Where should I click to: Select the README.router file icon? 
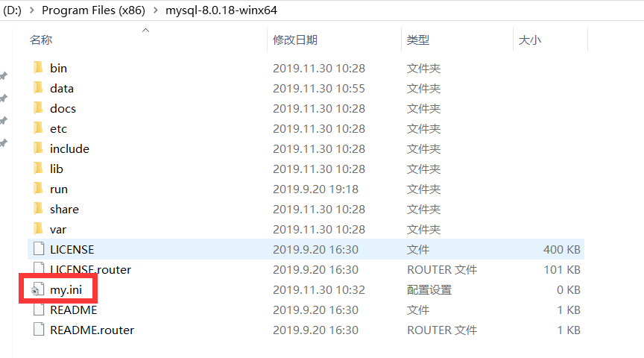pyautogui.click(x=39, y=329)
